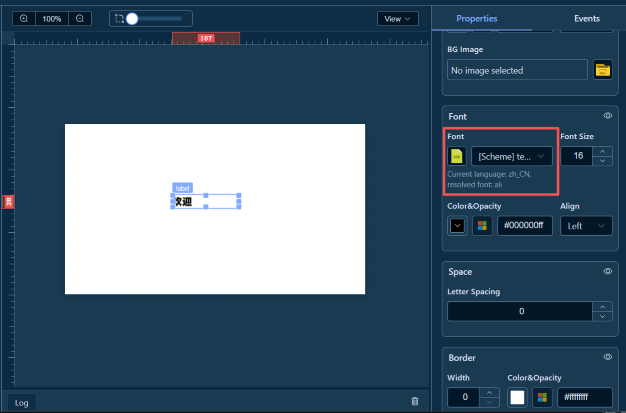Click the trash icon in the log bar
Image resolution: width=626 pixels, height=413 pixels.
[415, 402]
